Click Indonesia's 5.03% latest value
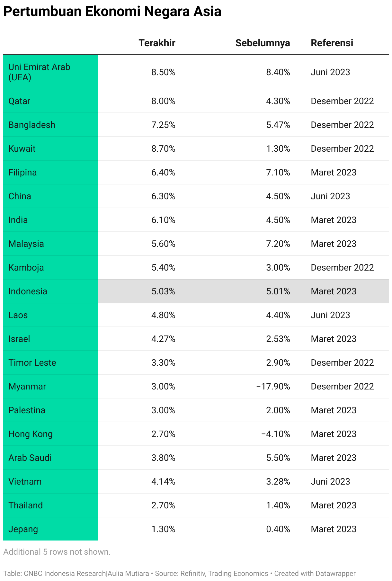392x581 pixels. [x=163, y=291]
